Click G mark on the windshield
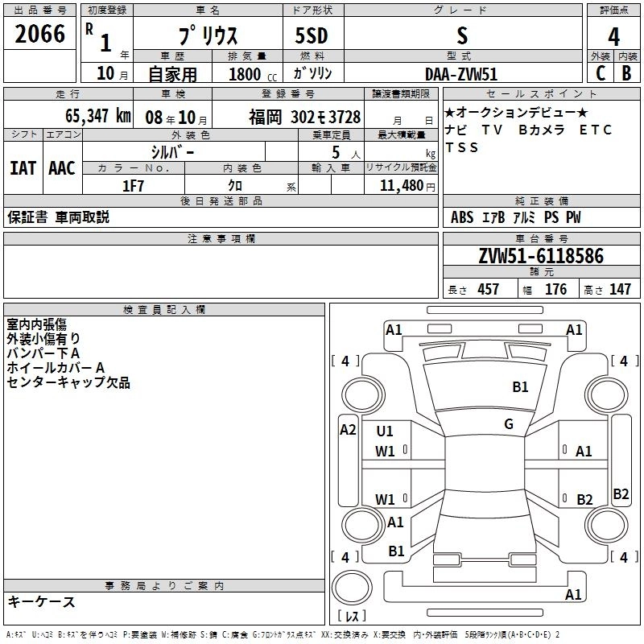644x644 pixels. pos(509,423)
